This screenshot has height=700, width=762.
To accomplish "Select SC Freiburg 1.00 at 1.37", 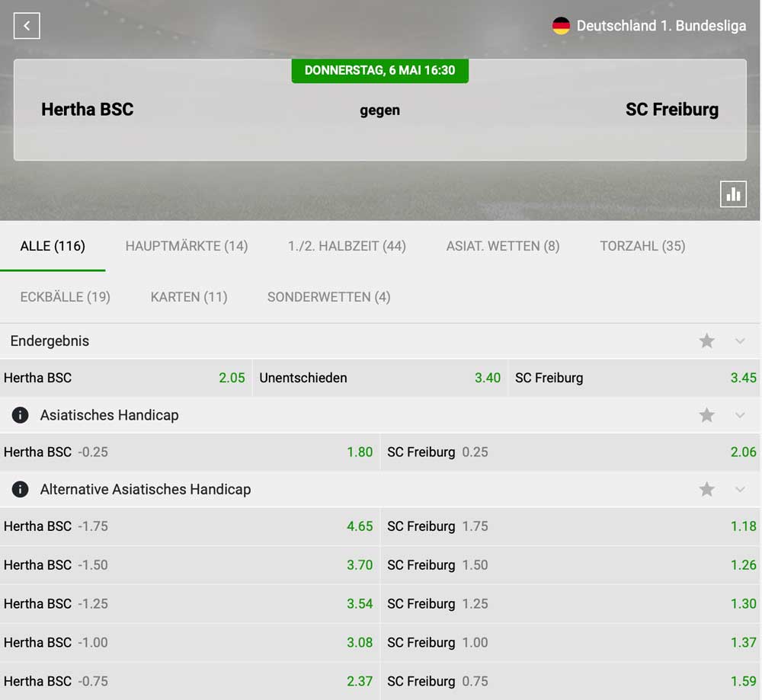I will point(571,643).
